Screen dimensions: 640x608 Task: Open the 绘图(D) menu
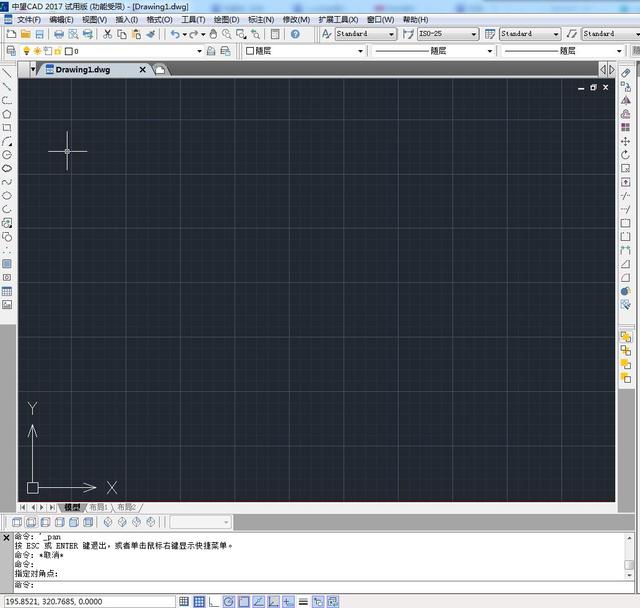[226, 20]
